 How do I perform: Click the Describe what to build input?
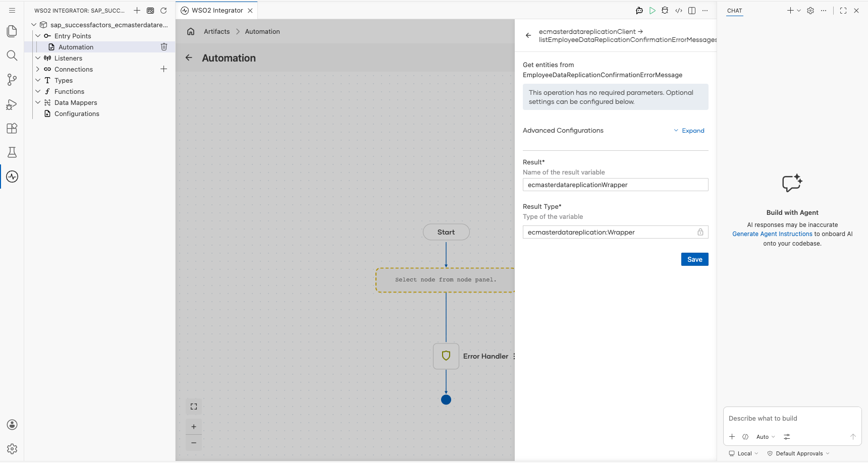(791, 419)
